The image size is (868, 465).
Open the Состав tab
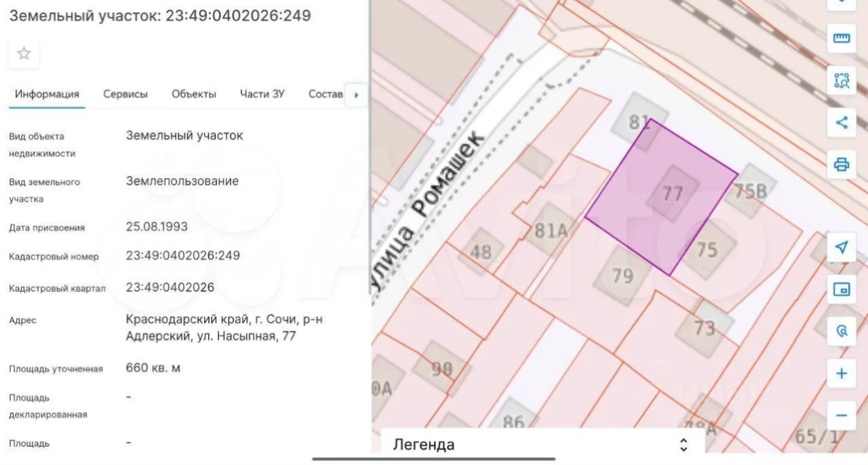(325, 94)
